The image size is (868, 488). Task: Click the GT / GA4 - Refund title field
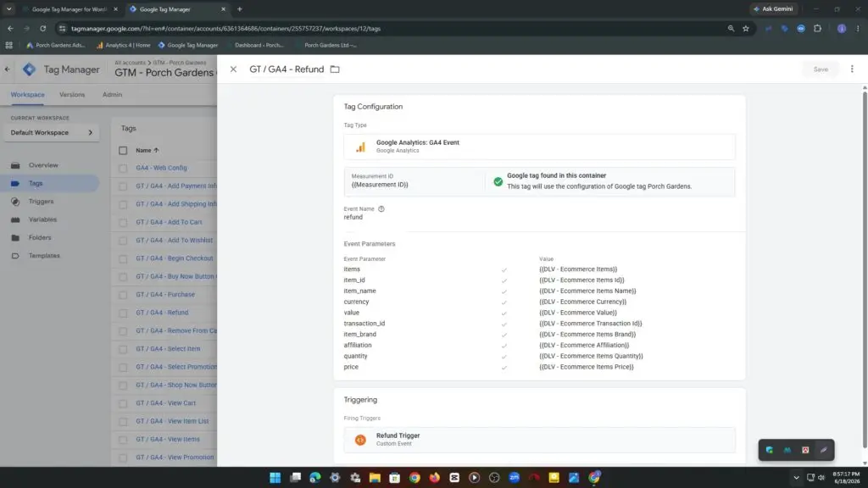pos(287,69)
